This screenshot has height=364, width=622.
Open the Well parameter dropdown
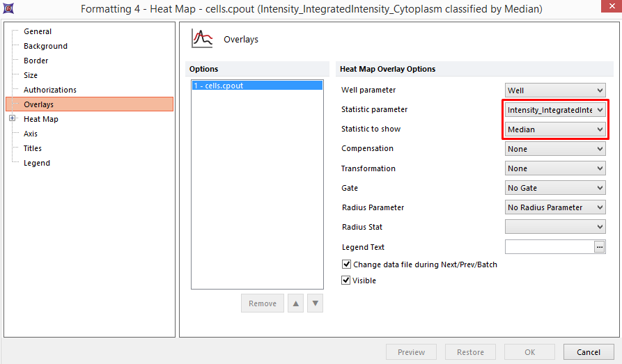[555, 90]
